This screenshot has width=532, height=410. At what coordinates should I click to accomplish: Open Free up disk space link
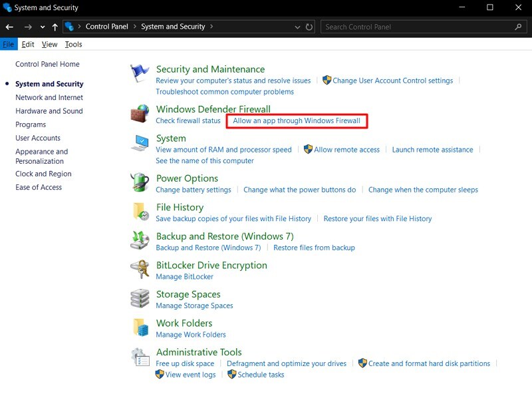click(x=185, y=363)
